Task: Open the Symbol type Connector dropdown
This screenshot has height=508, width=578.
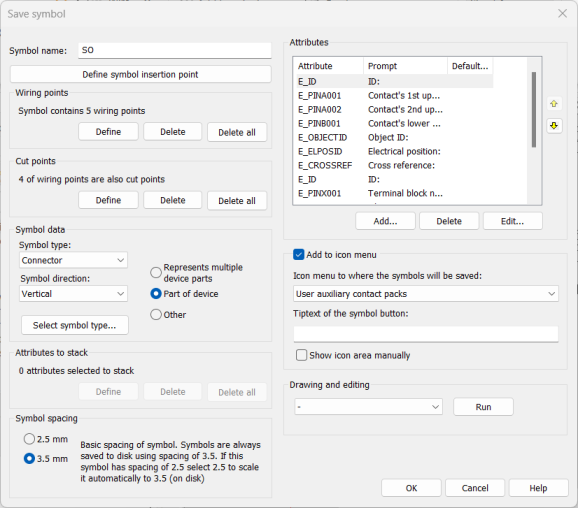Action: point(73,260)
